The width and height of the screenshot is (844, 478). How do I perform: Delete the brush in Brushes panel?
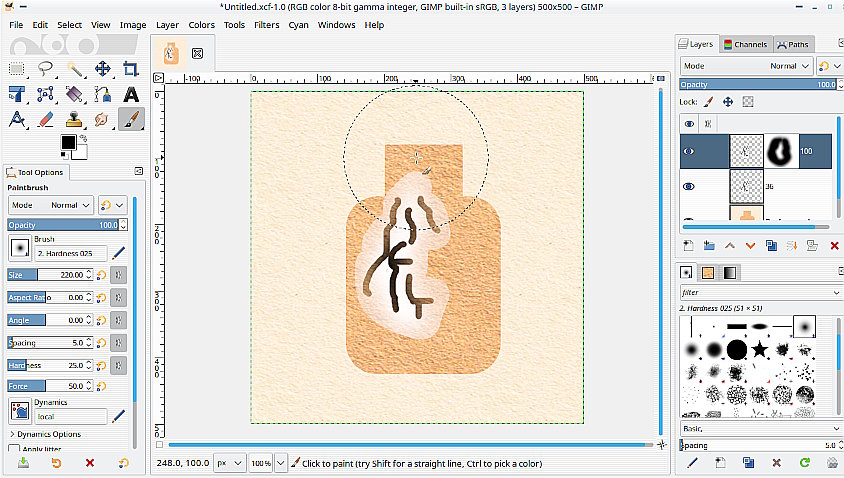coord(776,462)
